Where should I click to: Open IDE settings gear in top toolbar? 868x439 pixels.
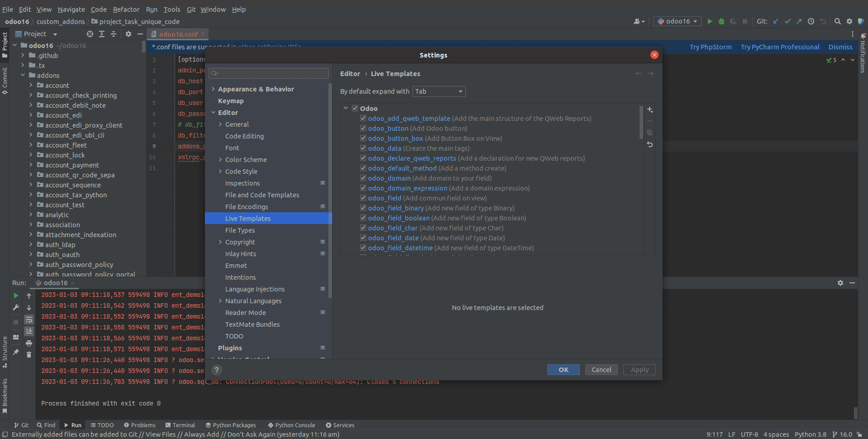click(849, 21)
